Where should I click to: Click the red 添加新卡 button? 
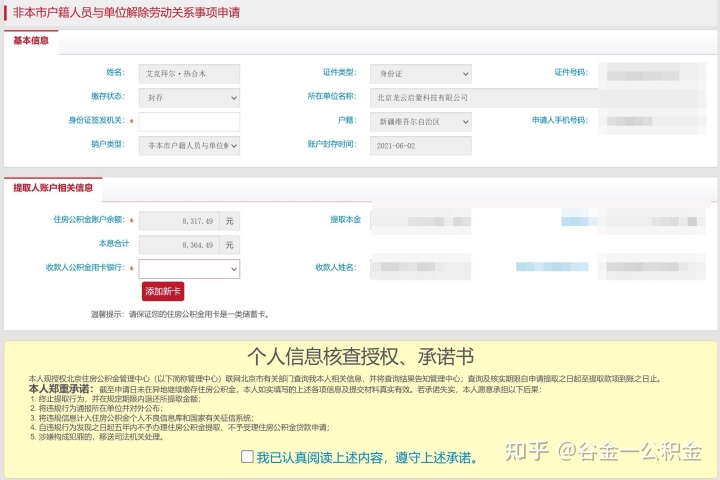(x=163, y=291)
